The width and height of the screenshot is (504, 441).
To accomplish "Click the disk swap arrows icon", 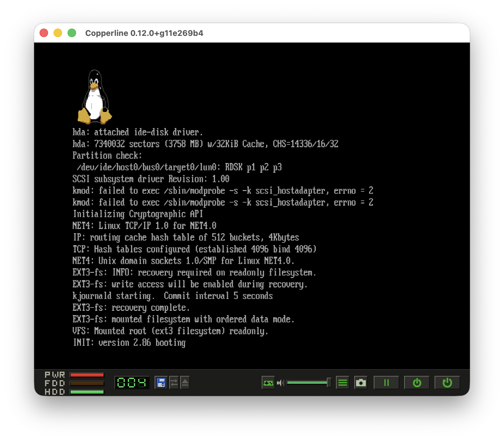I will (174, 383).
